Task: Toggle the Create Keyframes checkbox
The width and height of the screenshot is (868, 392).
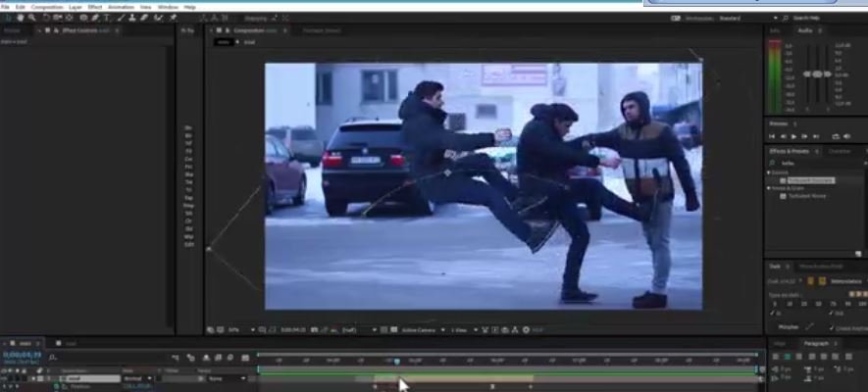Action: (x=832, y=328)
